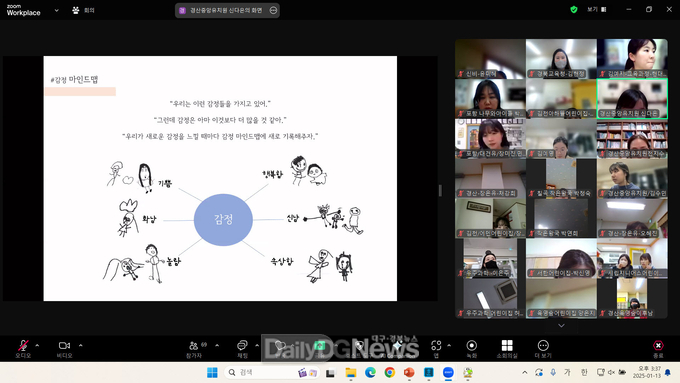Viewport: 680px width, 383px height.
Task: Toggle the 한 Korean input mode indicator
Action: click(584, 372)
